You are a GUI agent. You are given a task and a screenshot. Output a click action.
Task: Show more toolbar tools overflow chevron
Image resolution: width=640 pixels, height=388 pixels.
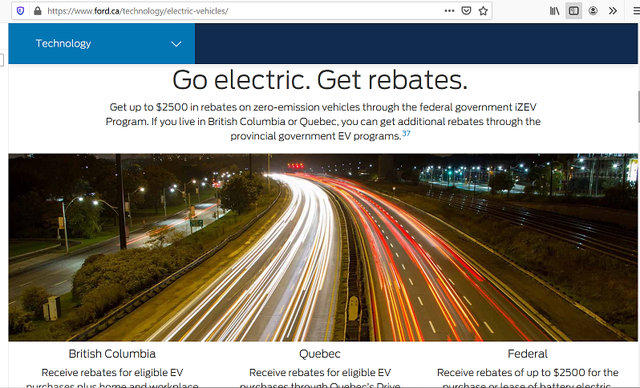(612, 11)
